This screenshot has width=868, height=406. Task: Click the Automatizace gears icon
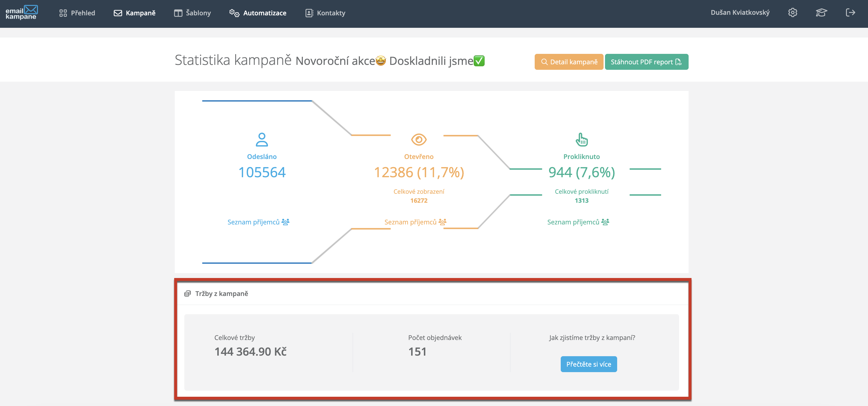tap(234, 13)
